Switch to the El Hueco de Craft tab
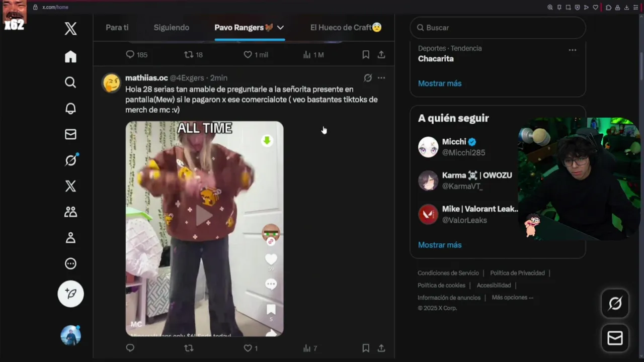 (x=346, y=28)
